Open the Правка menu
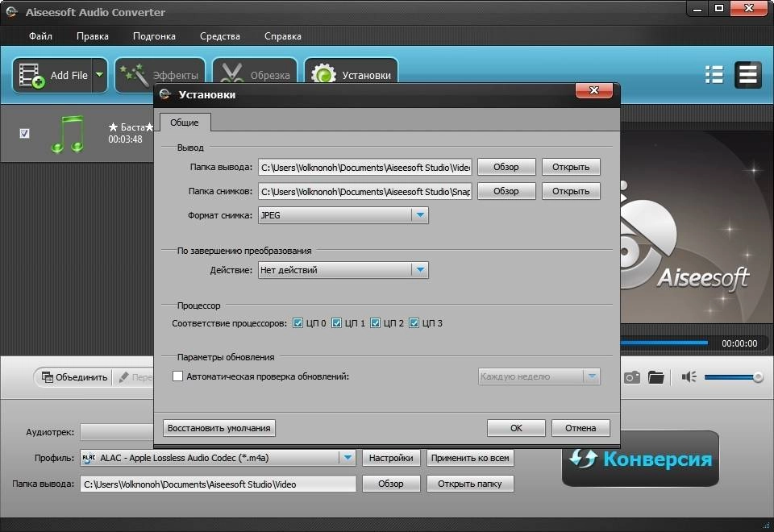 point(92,36)
